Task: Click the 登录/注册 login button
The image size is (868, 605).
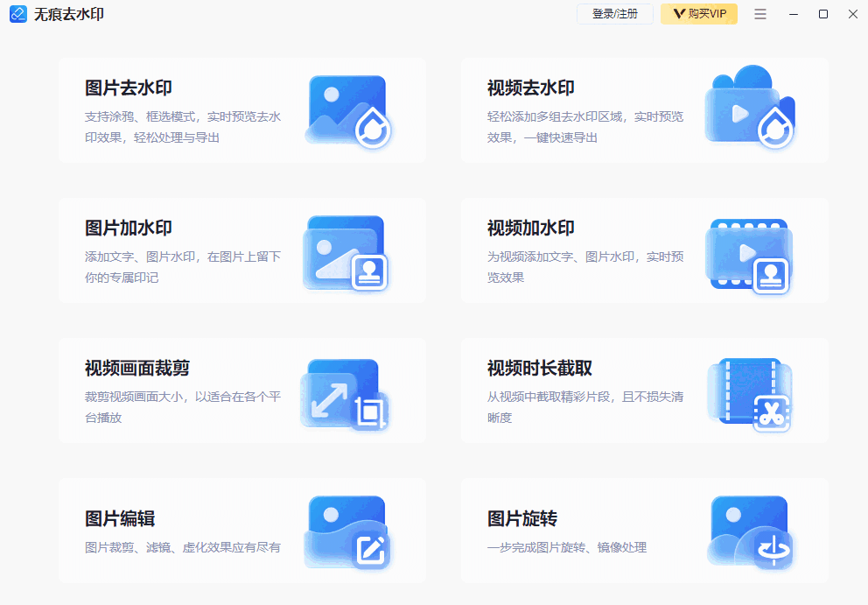Action: 615,14
